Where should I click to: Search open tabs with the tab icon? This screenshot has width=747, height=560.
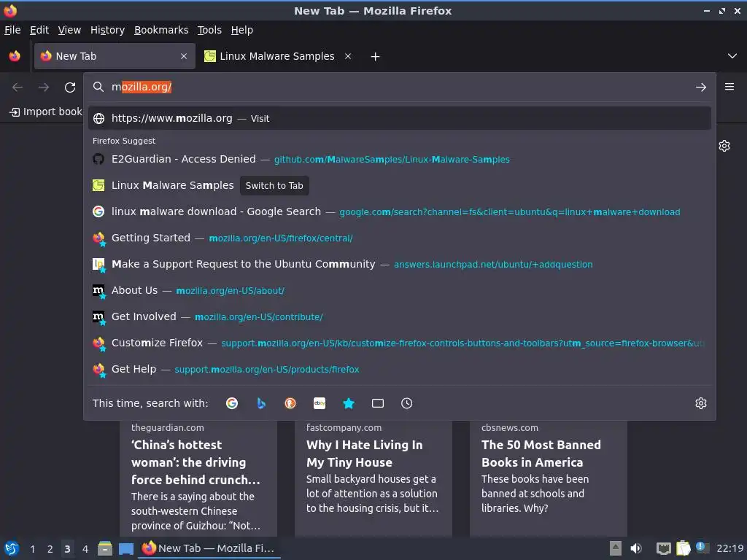[x=377, y=403]
